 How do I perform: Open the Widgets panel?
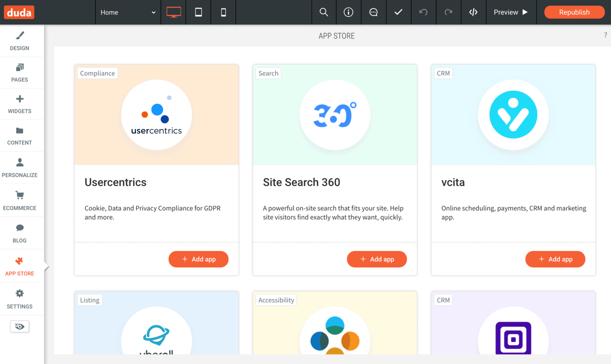click(x=20, y=105)
